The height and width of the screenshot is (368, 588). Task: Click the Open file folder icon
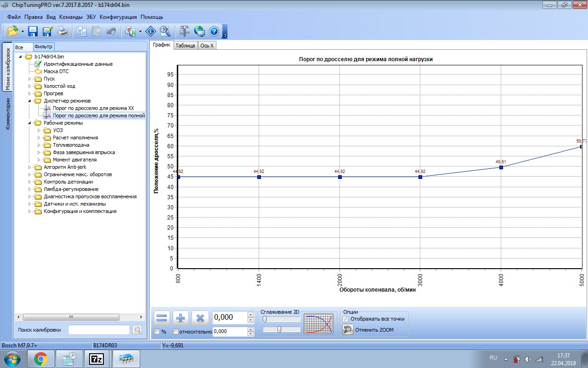tap(12, 31)
